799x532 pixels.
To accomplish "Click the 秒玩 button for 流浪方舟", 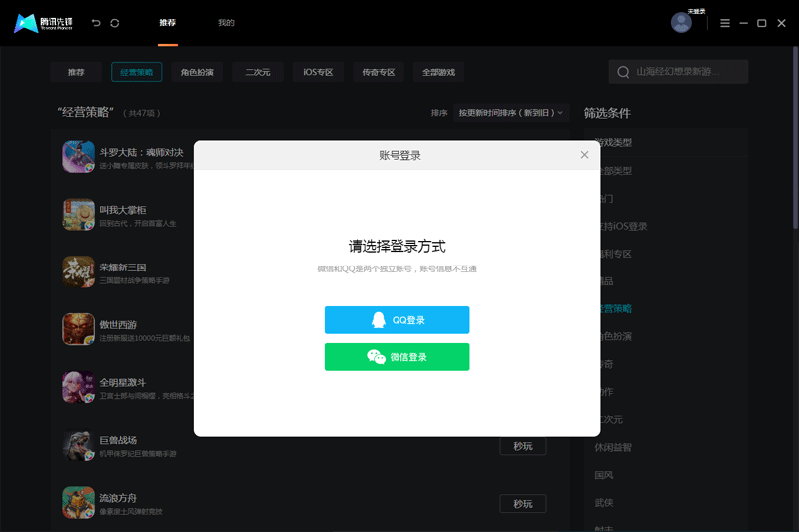I will pyautogui.click(x=523, y=503).
